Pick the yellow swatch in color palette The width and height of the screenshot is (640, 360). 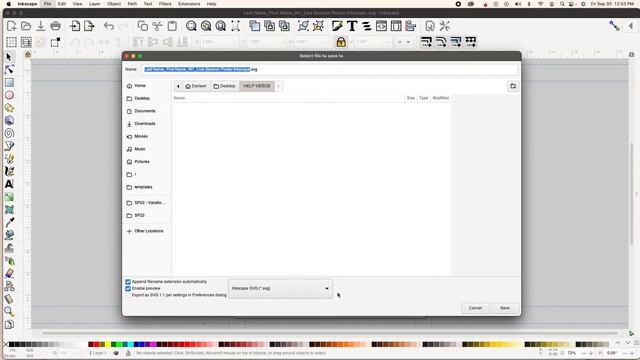tap(108, 344)
